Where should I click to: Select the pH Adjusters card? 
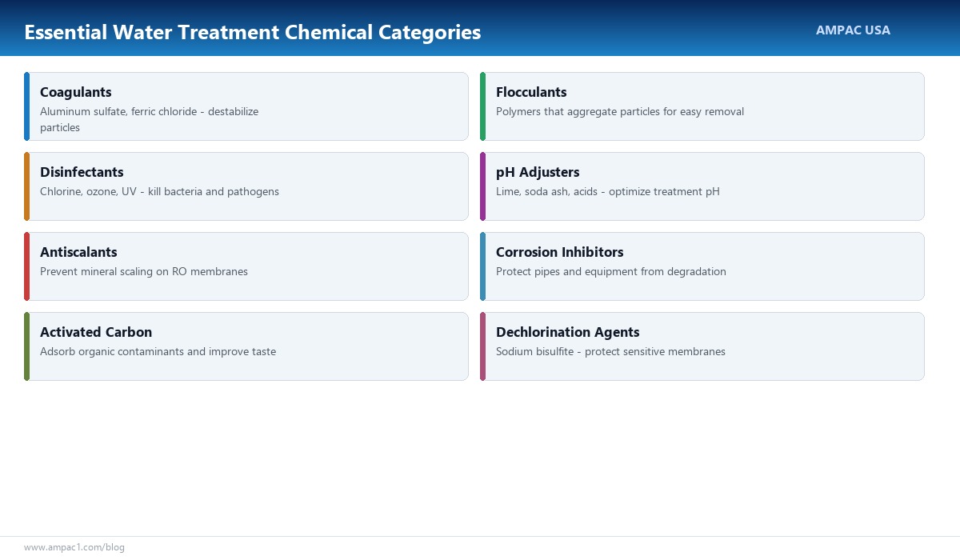702,186
